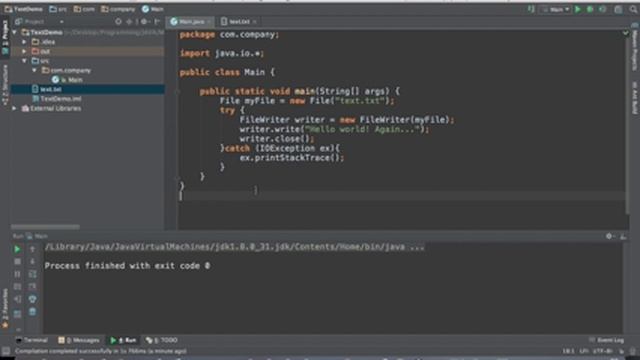Click the "Hello world! Again..." string in the editor
The image size is (640, 360).
point(362,129)
